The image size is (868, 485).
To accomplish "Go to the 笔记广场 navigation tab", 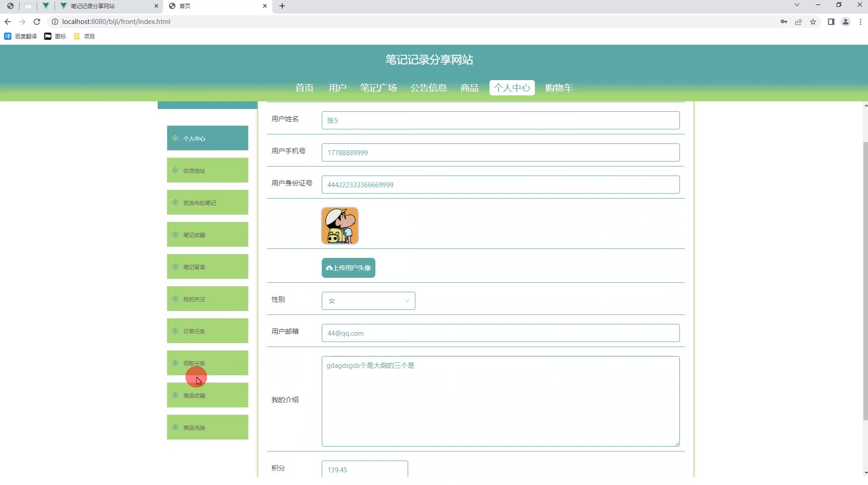I will (378, 88).
